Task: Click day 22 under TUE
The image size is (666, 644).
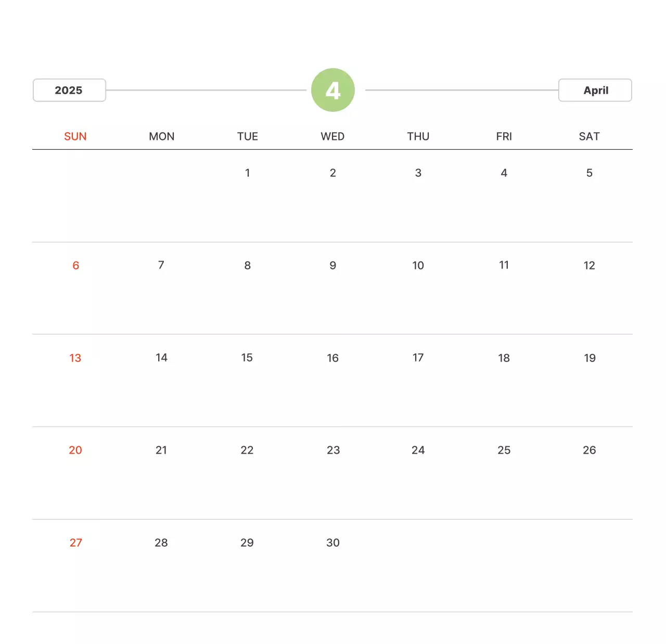Action: coord(247,450)
